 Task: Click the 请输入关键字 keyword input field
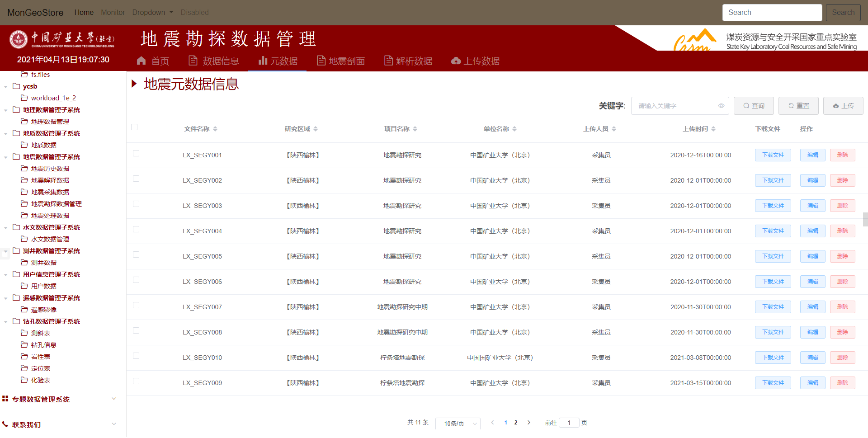point(675,106)
